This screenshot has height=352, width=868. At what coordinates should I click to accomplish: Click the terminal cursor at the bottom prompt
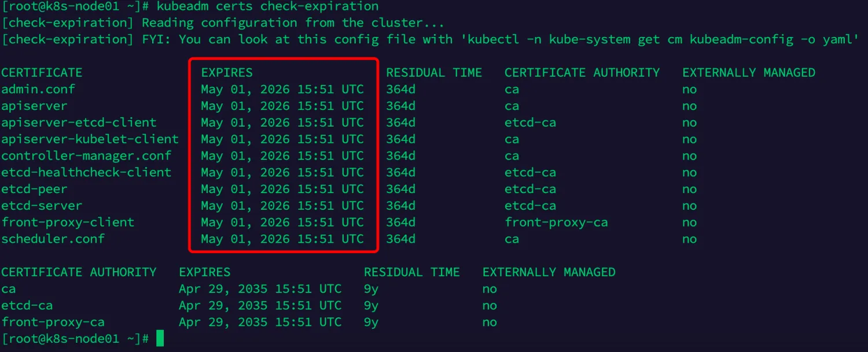coord(160,339)
